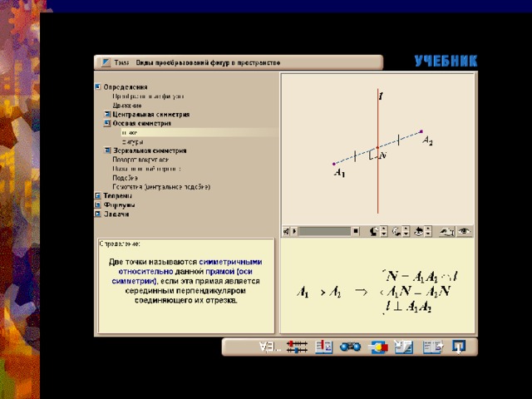Stop the animation with the square button
Viewport: 532px width, 399px height.
[355, 231]
